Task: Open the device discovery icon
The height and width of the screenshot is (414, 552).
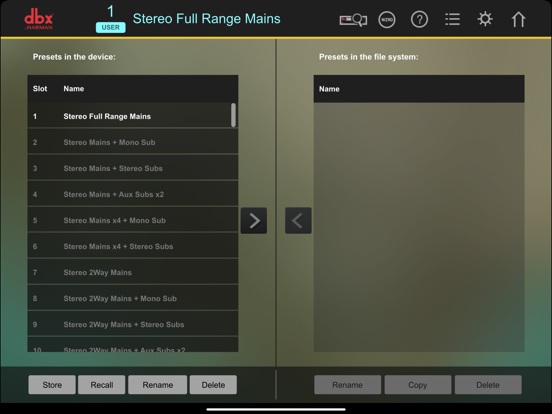Action: click(x=353, y=20)
